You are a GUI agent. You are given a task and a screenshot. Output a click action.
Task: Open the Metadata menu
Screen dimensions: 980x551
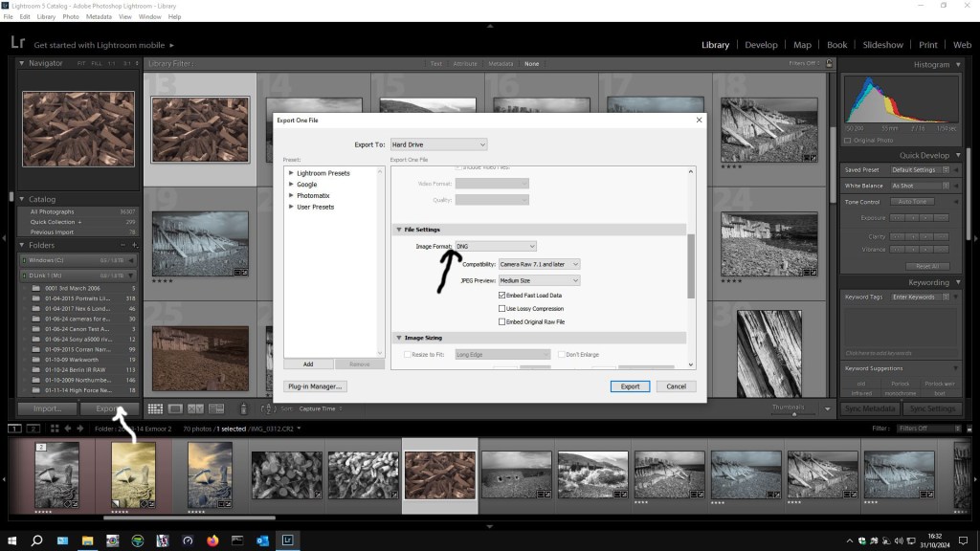(99, 17)
